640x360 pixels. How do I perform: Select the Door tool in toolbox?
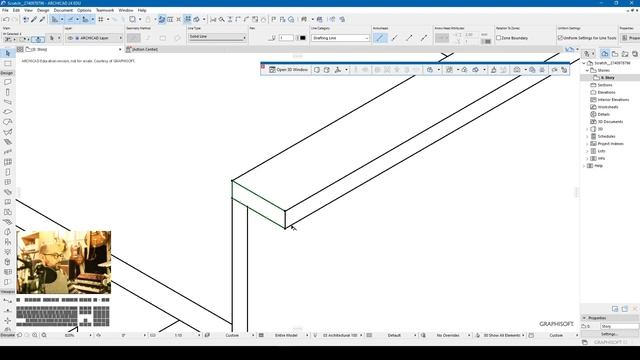click(x=7, y=172)
